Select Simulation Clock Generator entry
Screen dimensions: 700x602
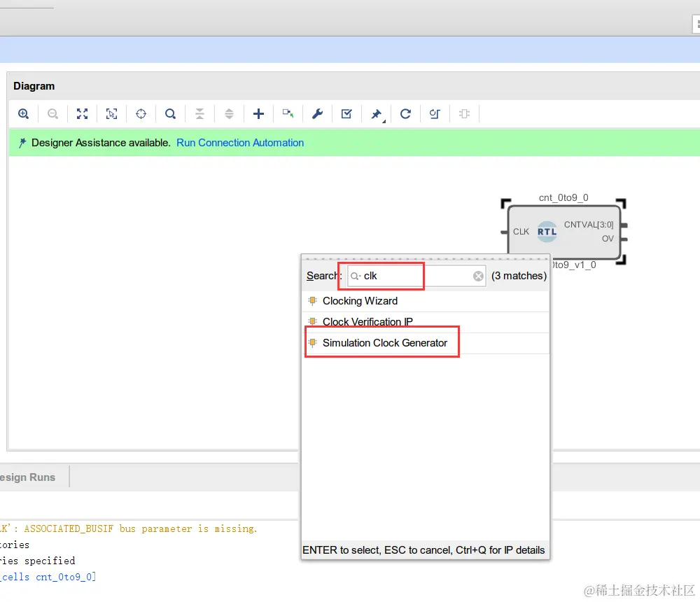point(426,343)
